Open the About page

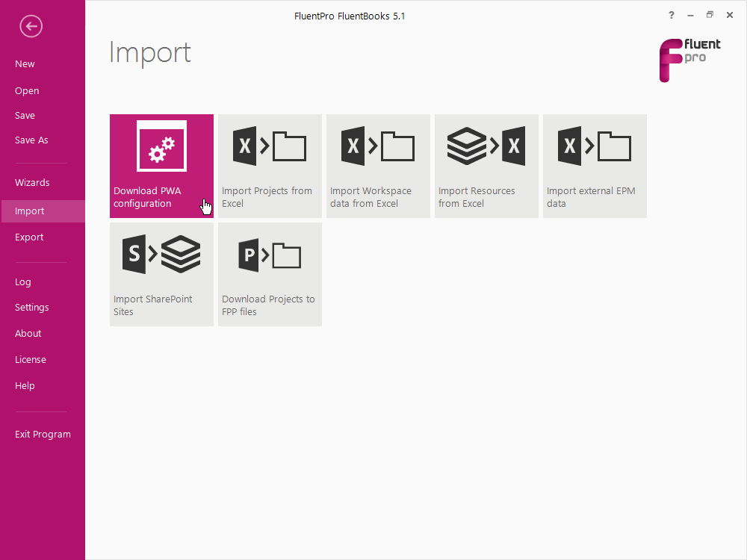(28, 334)
